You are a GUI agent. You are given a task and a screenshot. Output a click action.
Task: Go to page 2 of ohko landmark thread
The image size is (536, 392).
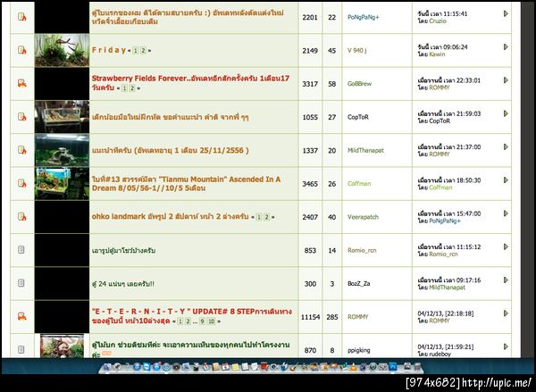pyautogui.click(x=266, y=217)
